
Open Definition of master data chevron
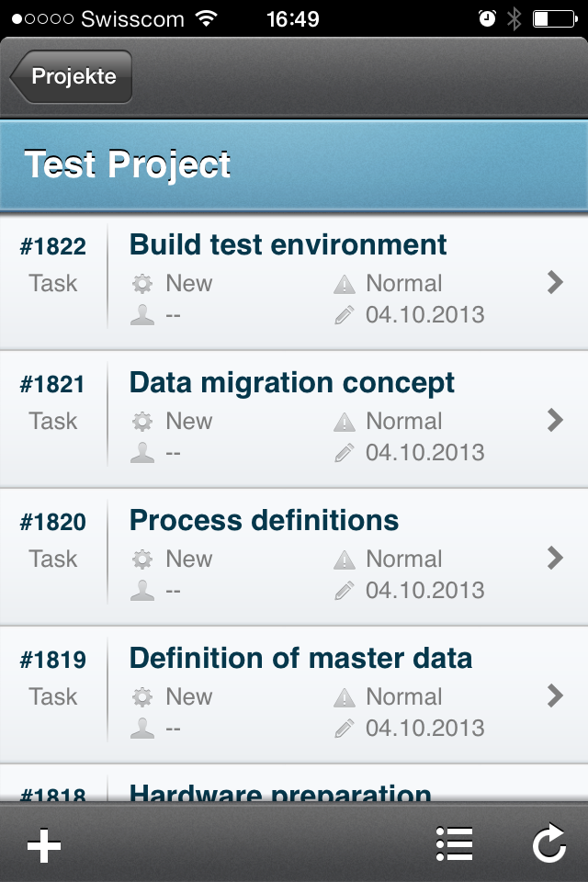click(x=555, y=695)
